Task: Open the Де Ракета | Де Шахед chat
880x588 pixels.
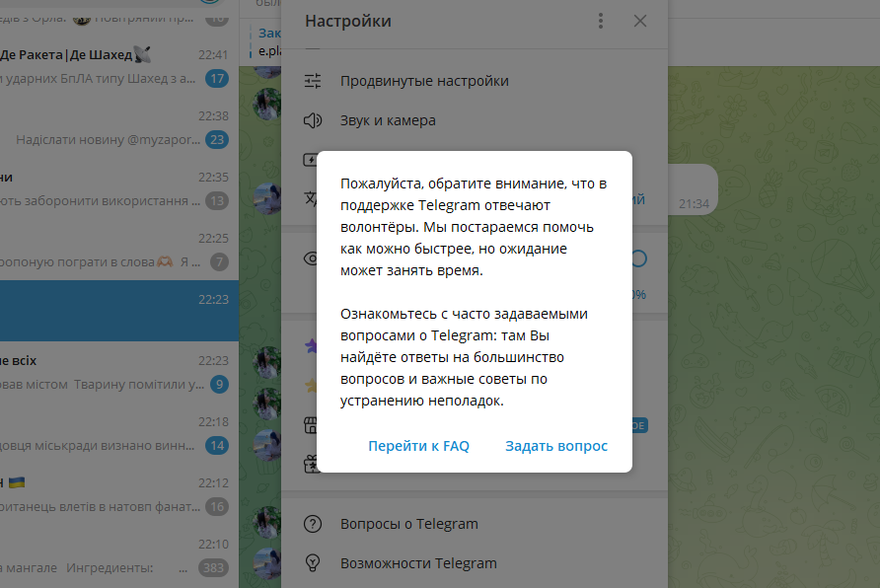Action: click(119, 66)
